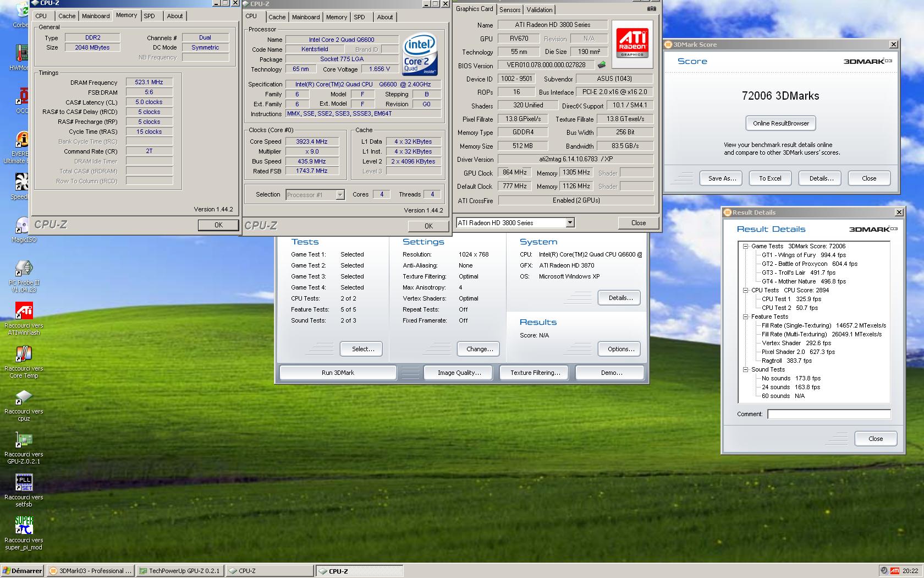Screen dimensions: 924x578
Task: Click the 72006 3DMarks score text
Action: (780, 96)
